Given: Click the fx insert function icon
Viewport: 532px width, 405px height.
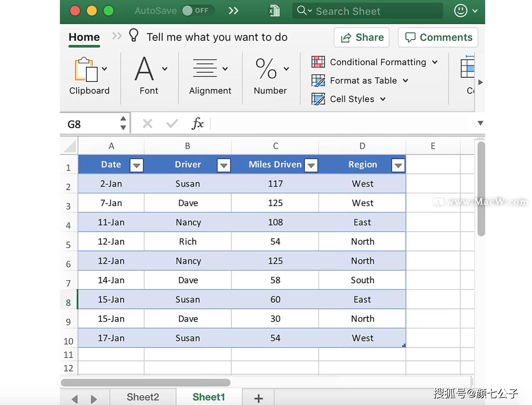Looking at the screenshot, I should (x=197, y=124).
